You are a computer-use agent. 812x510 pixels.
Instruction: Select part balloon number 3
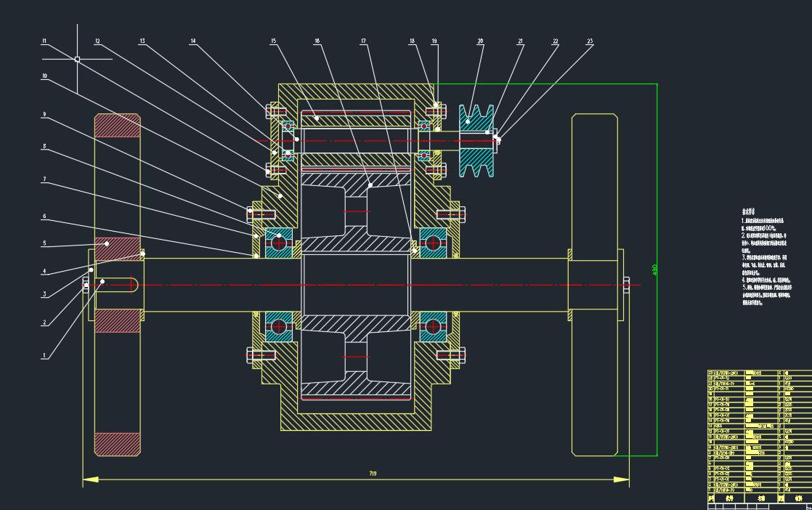[x=44, y=295]
